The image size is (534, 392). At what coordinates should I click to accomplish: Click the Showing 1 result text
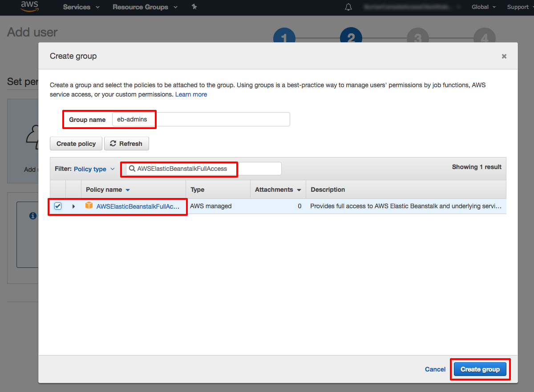(477, 167)
